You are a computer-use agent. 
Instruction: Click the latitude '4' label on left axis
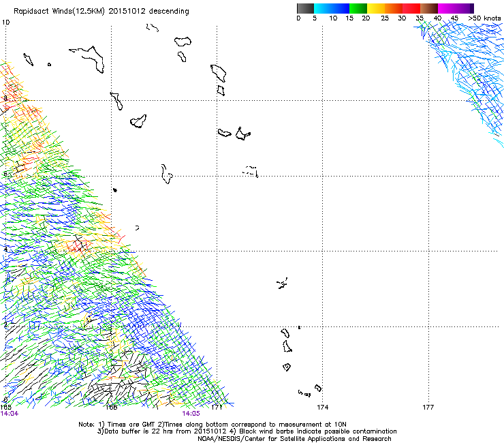pos(5,249)
